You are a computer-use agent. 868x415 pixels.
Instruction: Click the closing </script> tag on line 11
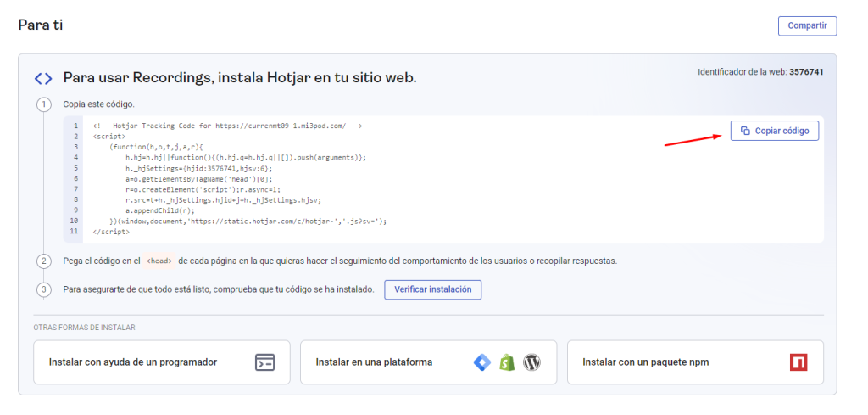tap(111, 232)
